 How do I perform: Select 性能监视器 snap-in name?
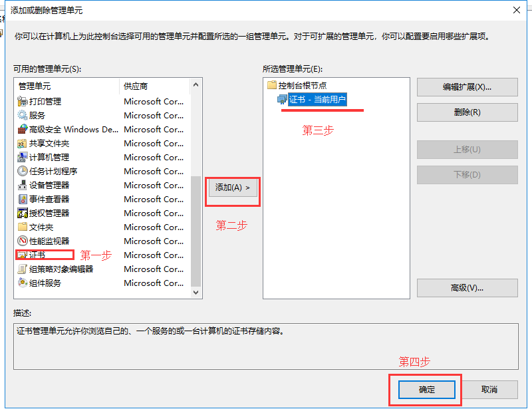click(49, 241)
